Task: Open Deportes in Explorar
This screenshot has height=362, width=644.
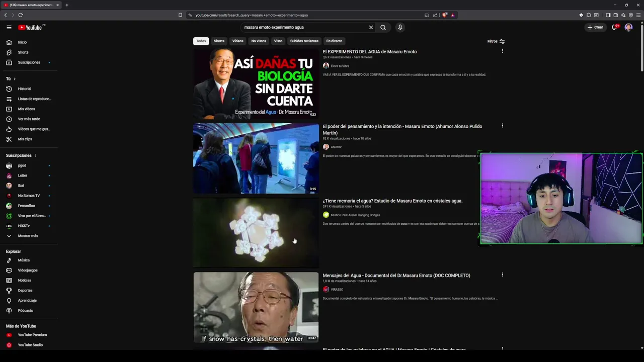Action: [x=29, y=291]
